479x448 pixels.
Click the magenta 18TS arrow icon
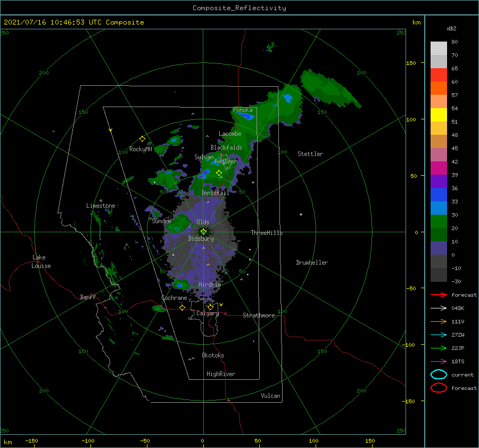439,362
